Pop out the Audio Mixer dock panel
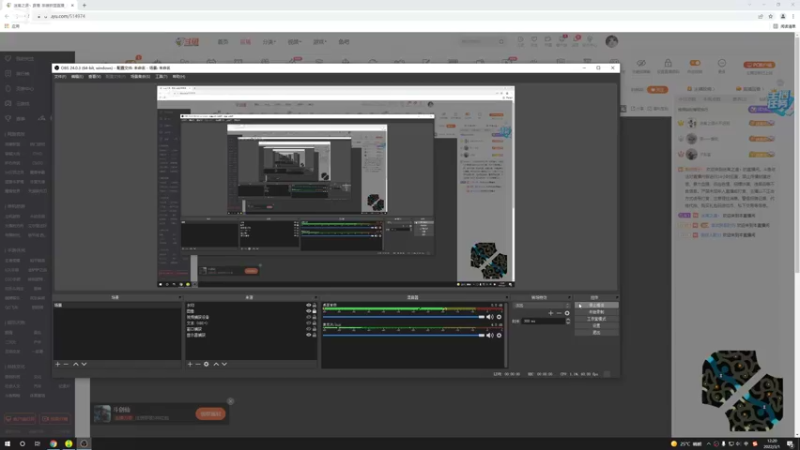 click(507, 297)
